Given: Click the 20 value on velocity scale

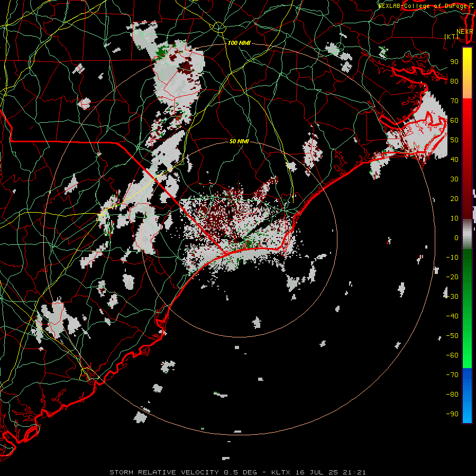Looking at the screenshot, I should [x=454, y=199].
